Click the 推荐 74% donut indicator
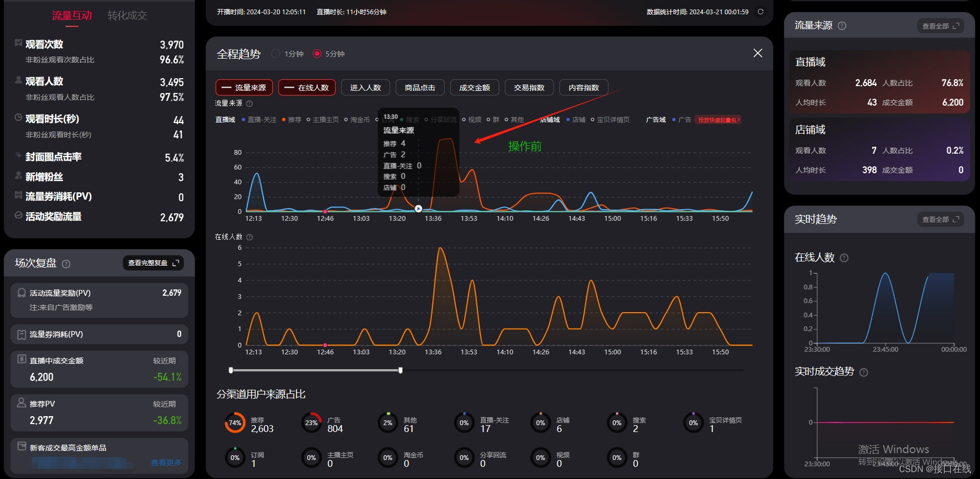The width and height of the screenshot is (980, 479). pos(235,422)
